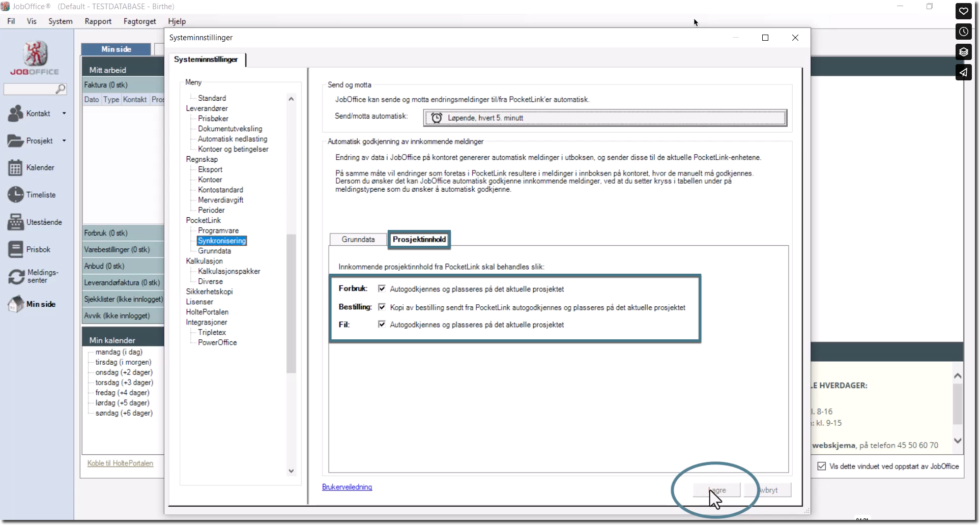The width and height of the screenshot is (980, 525).
Task: Select Kontoer og betingelser tree item
Action: (x=233, y=149)
